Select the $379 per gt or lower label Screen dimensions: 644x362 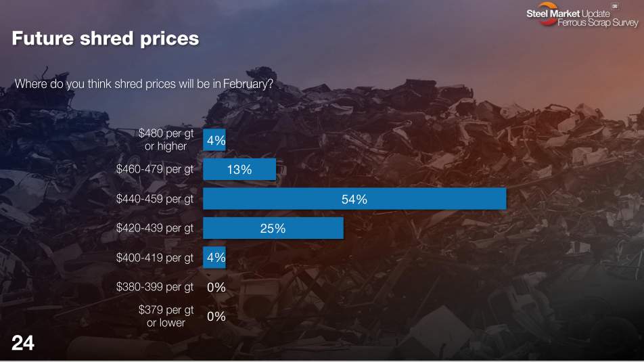click(166, 316)
